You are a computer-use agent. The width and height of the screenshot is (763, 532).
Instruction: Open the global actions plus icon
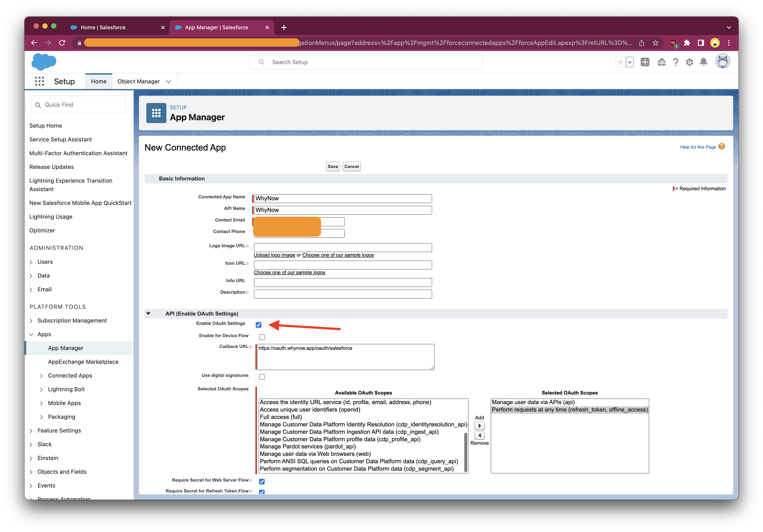tap(645, 62)
